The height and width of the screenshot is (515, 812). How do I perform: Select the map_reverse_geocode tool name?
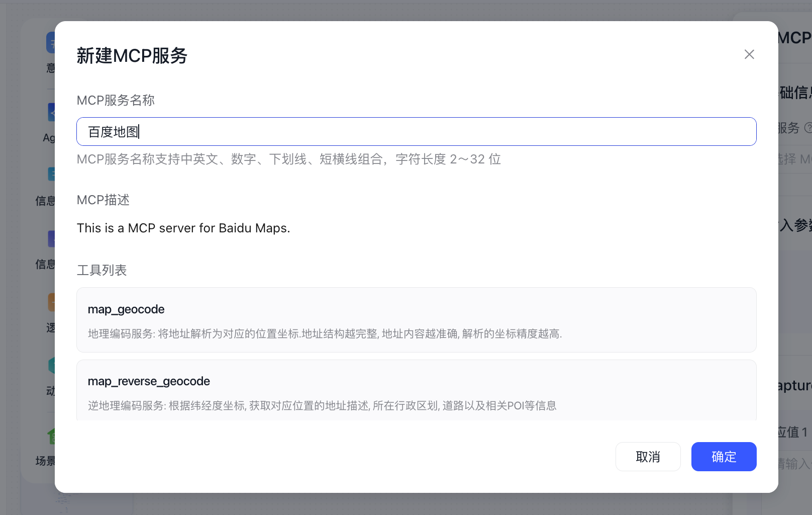click(149, 381)
